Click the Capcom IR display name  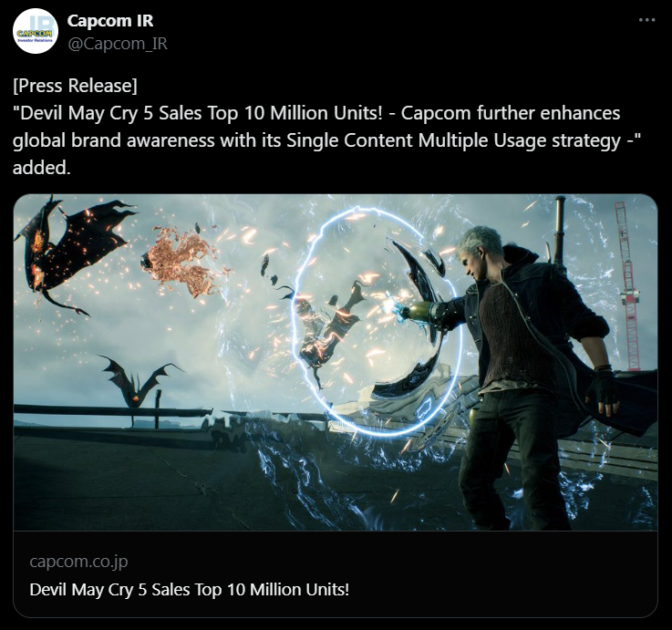110,21
